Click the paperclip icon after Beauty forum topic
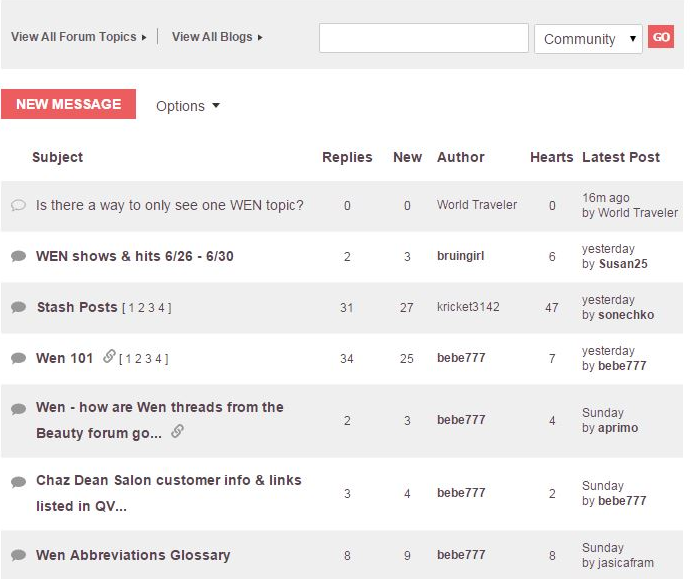The height and width of the screenshot is (579, 692). tap(177, 432)
